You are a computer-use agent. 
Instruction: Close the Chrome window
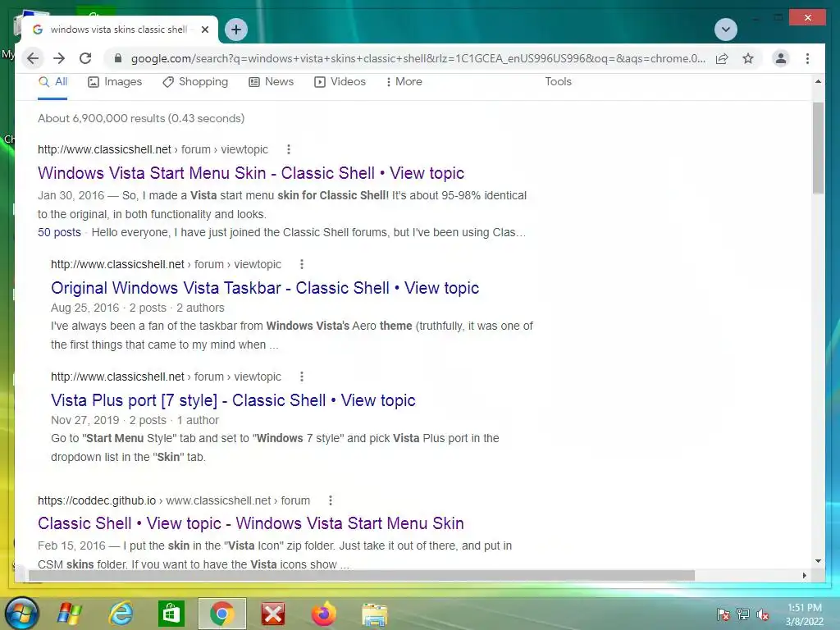808,18
